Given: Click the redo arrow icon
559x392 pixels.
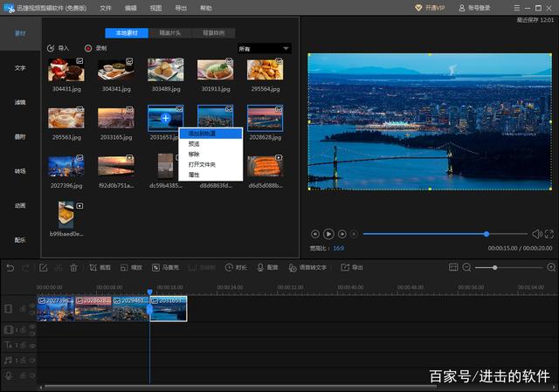Looking at the screenshot, I should 25,268.
